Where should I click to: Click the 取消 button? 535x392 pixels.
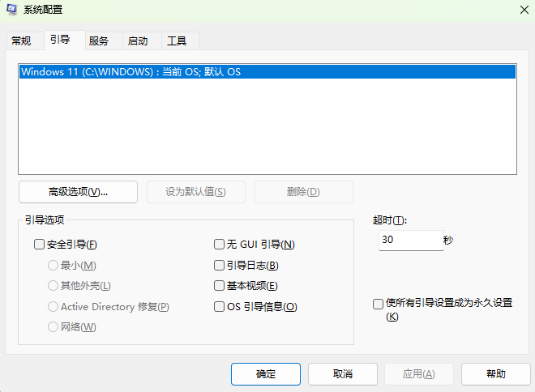[x=343, y=374]
